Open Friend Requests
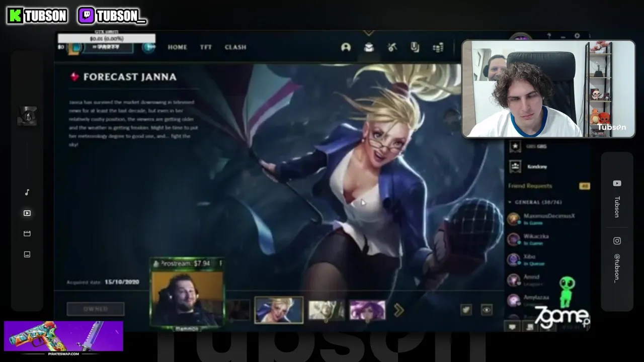Viewport: 644px width, 362px height. pyautogui.click(x=530, y=186)
